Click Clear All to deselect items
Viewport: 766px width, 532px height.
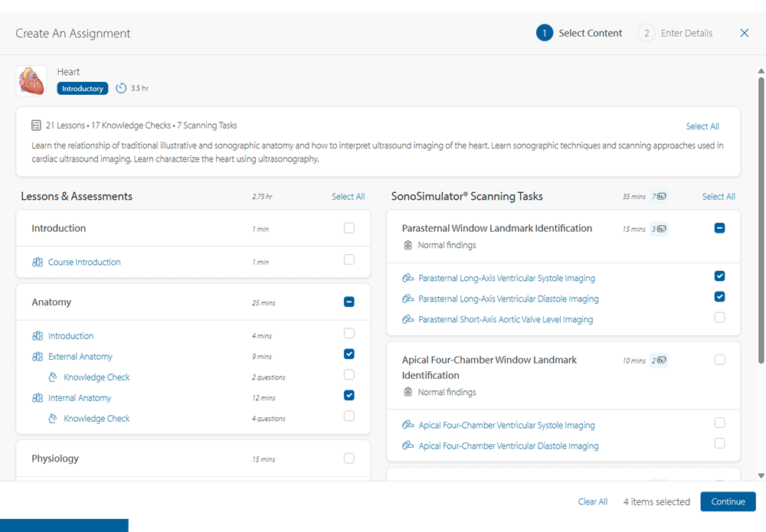[593, 501]
